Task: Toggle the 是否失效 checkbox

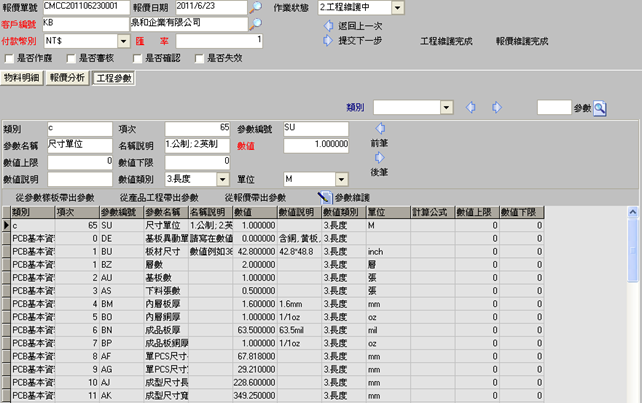Action: pos(199,59)
